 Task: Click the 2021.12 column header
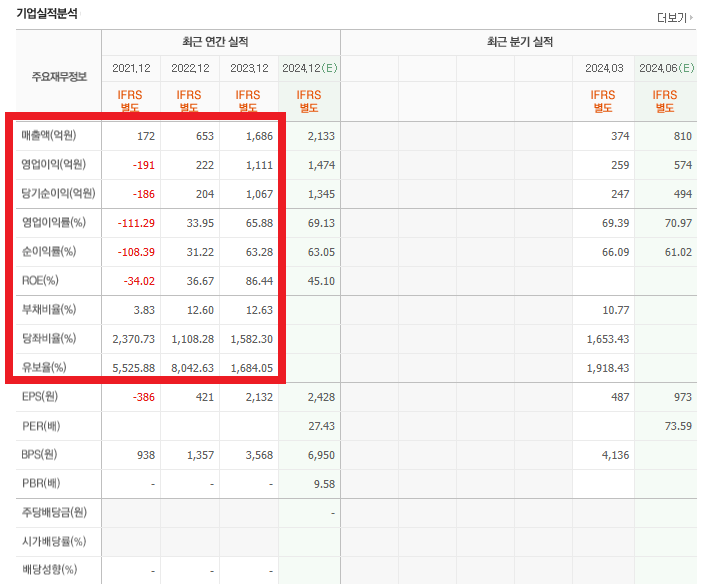[131, 68]
